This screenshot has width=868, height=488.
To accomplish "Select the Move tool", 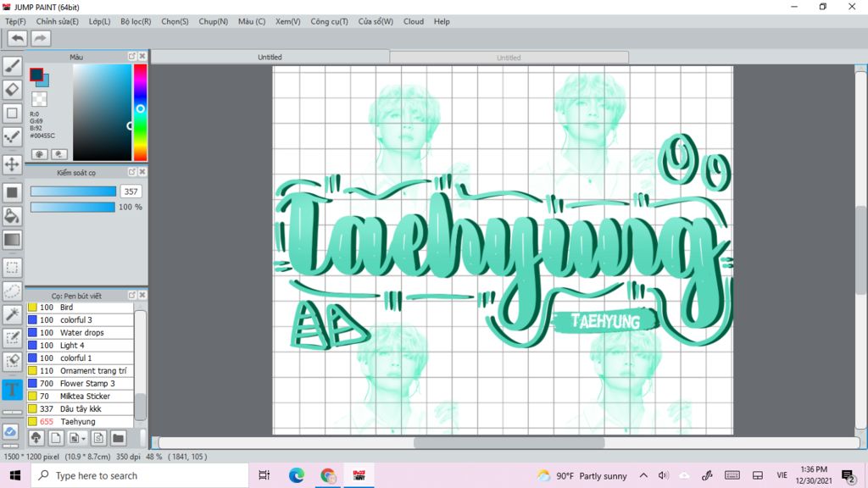I will coord(12,164).
